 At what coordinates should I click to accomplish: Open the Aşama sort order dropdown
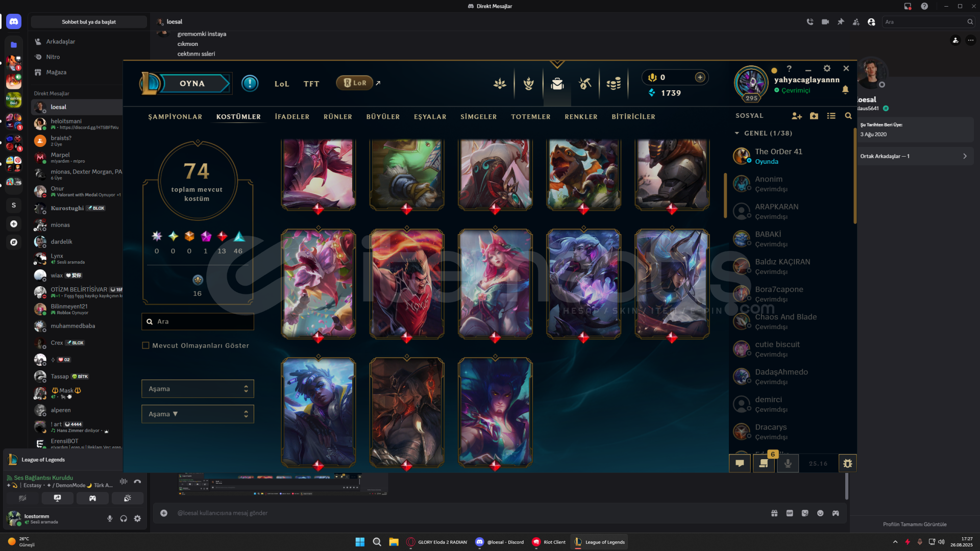198,414
